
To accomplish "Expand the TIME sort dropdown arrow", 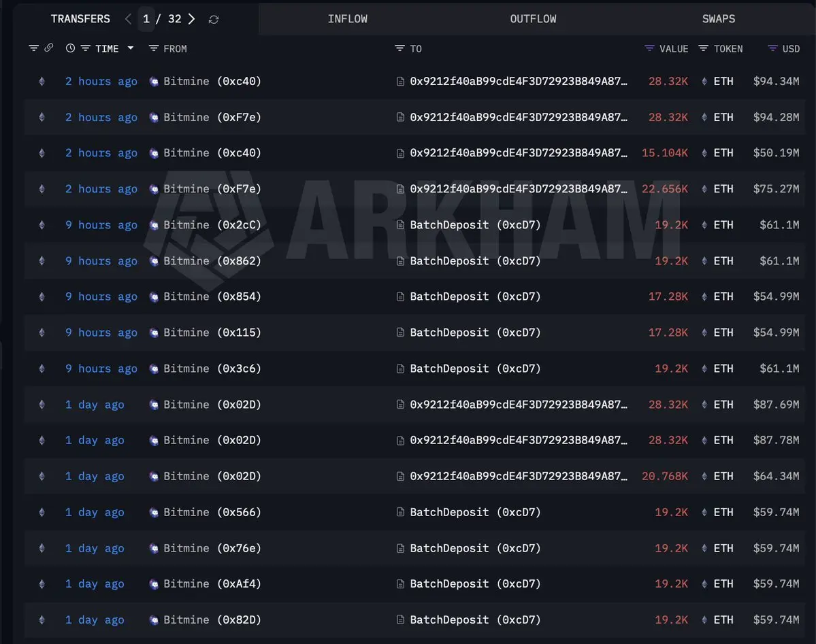I will pos(131,48).
